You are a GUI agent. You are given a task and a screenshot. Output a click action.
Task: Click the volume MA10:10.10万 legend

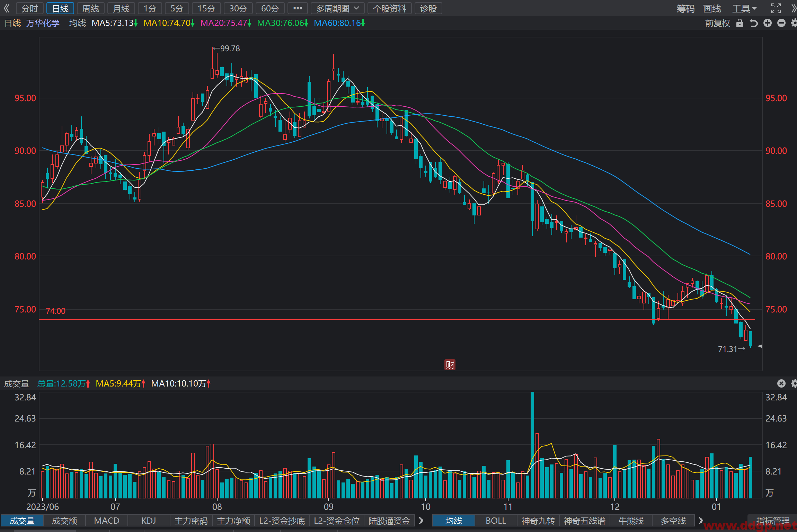click(181, 383)
